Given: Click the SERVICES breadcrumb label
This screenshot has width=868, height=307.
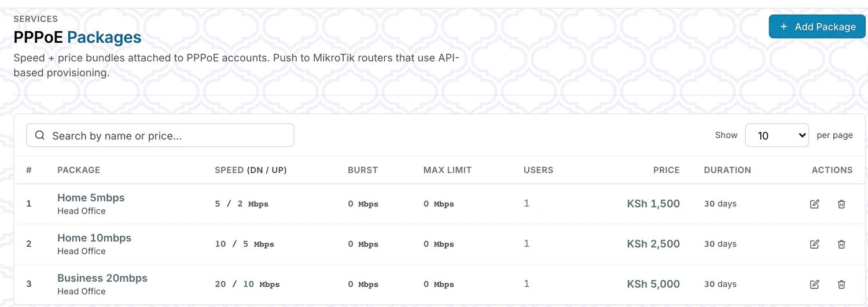Looking at the screenshot, I should point(36,19).
